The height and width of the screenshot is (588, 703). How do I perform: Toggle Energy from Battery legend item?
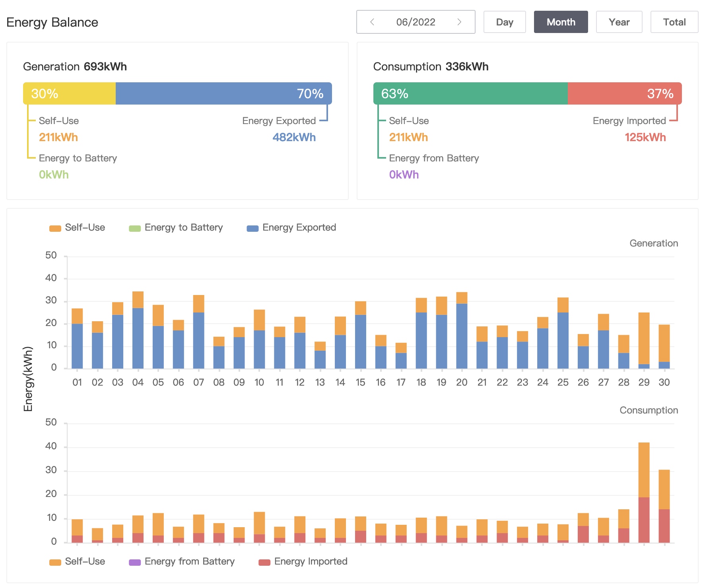[x=182, y=562]
